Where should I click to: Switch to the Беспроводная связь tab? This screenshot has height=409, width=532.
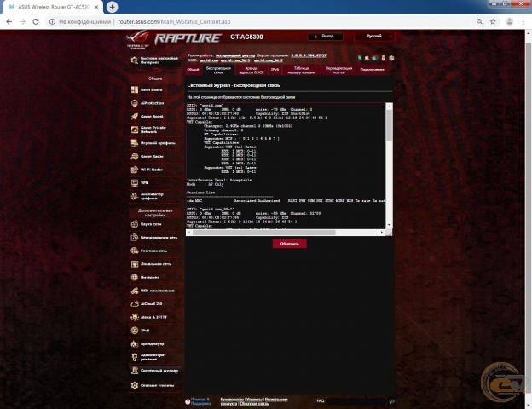(218, 70)
